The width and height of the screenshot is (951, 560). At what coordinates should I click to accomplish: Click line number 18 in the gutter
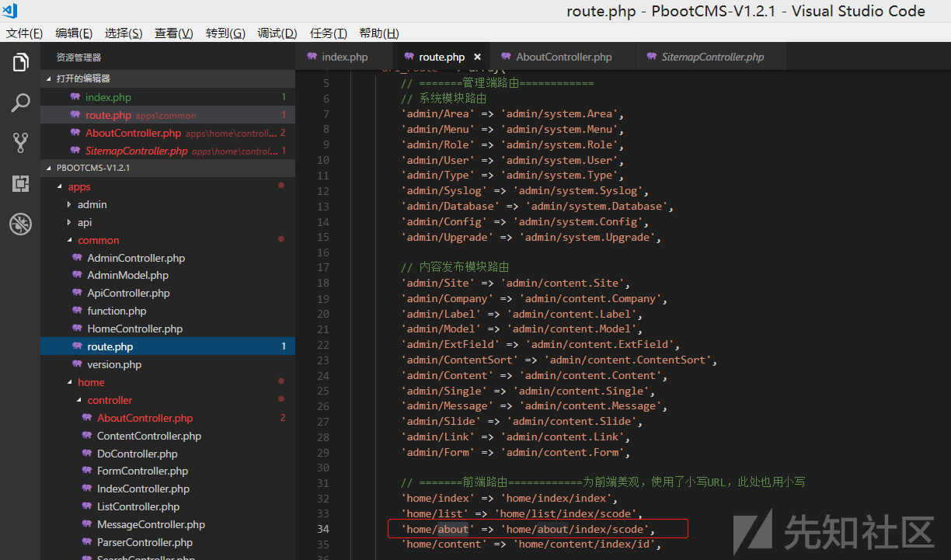click(322, 283)
